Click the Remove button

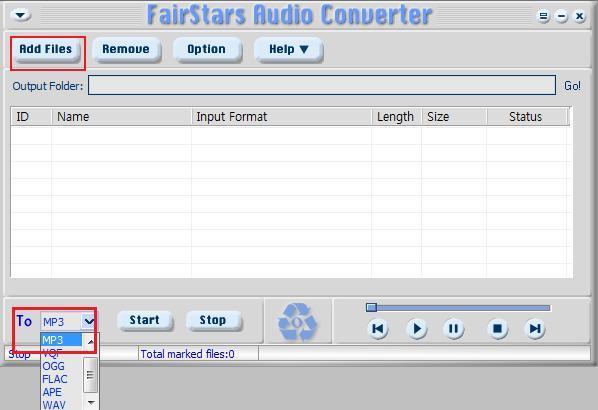[126, 50]
